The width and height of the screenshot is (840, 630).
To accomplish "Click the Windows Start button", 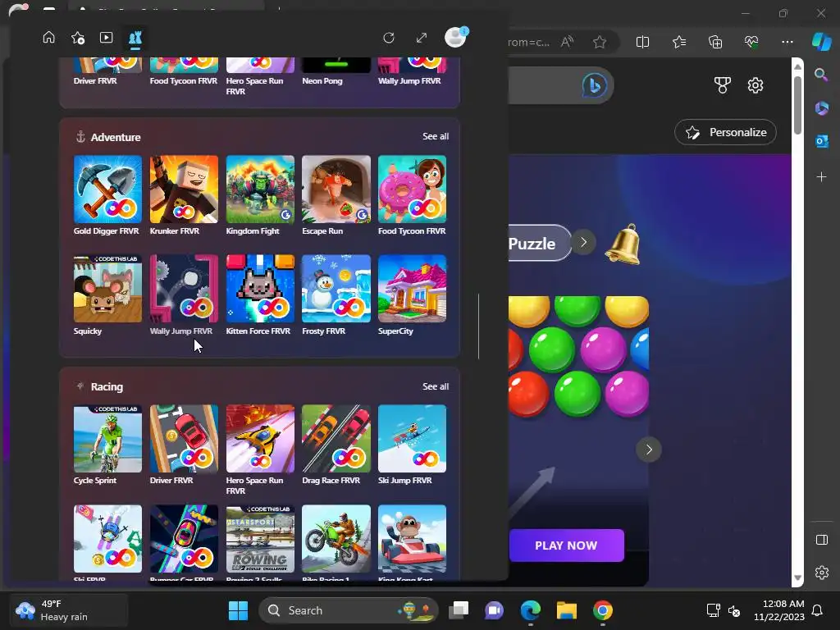I will pyautogui.click(x=238, y=610).
